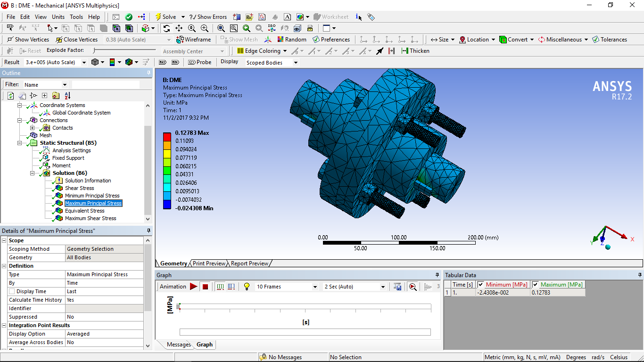Click the Thicken annotation icon

click(415, 51)
